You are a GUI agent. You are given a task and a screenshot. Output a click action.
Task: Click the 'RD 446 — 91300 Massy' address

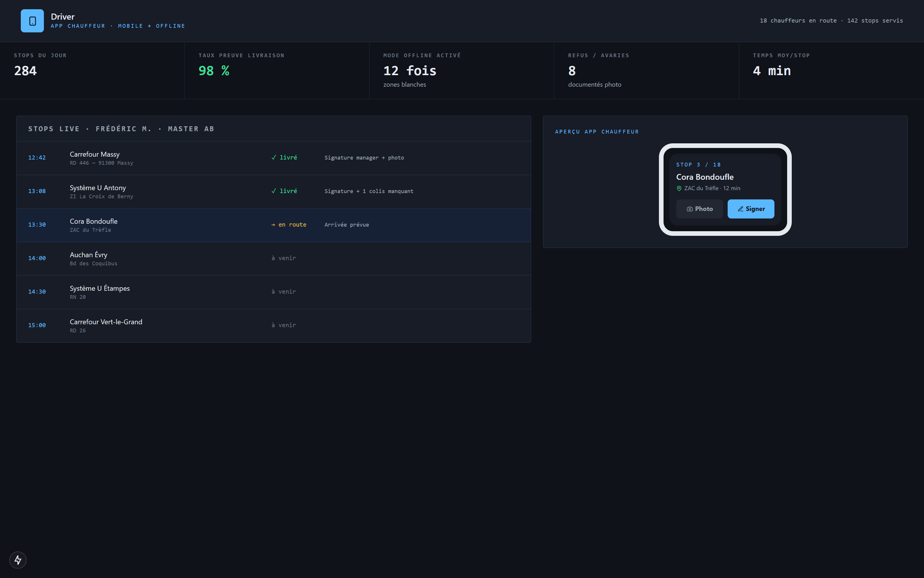(102, 163)
